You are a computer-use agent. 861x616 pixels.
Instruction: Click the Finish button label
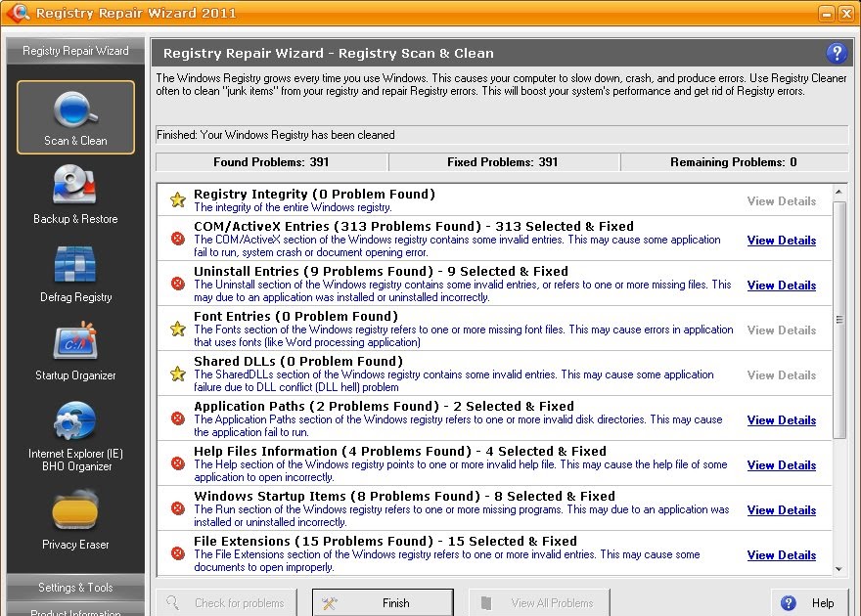tap(396, 603)
